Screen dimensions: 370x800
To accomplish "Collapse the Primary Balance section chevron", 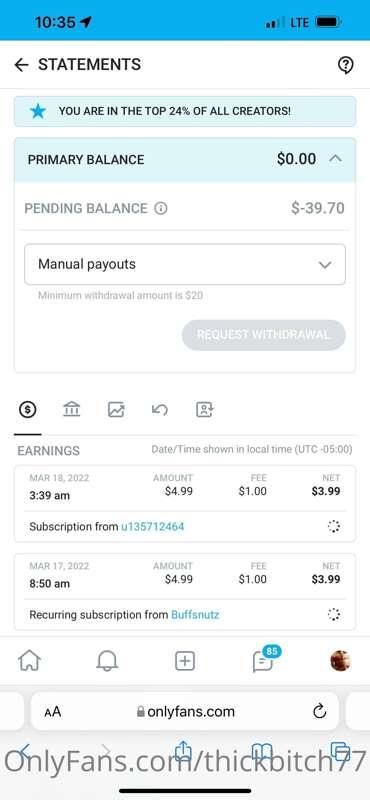I will tap(335, 159).
